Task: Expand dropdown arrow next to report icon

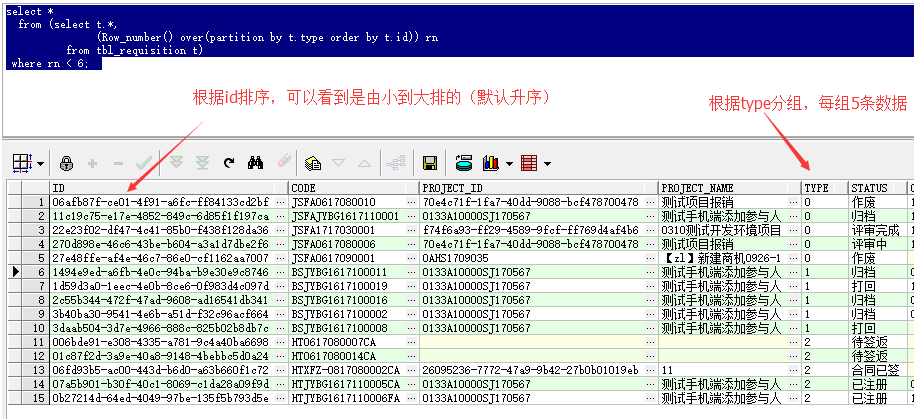Action: pos(547,164)
